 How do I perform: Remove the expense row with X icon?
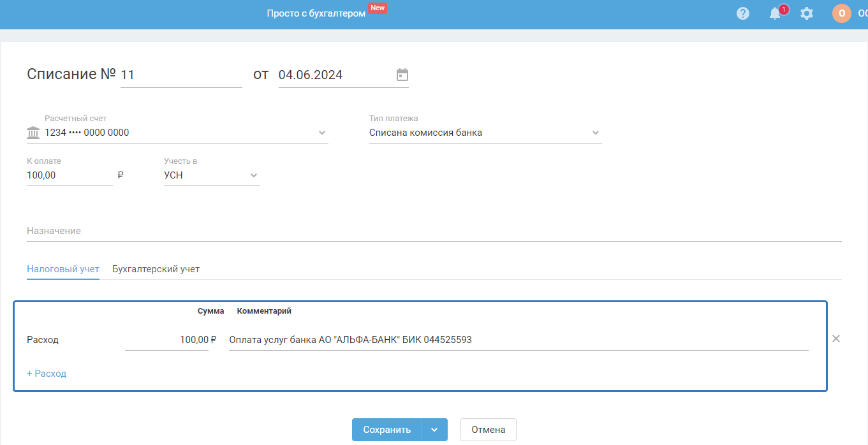coord(836,339)
